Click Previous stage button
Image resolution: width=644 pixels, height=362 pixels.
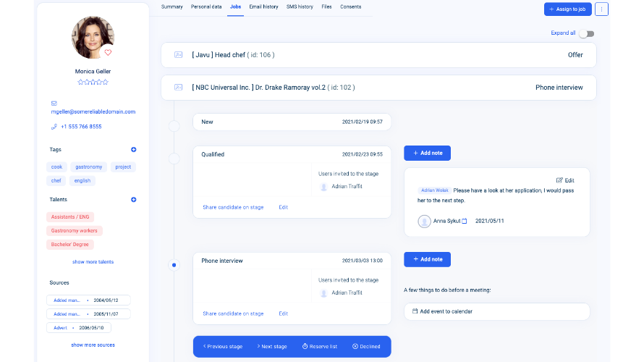click(223, 346)
